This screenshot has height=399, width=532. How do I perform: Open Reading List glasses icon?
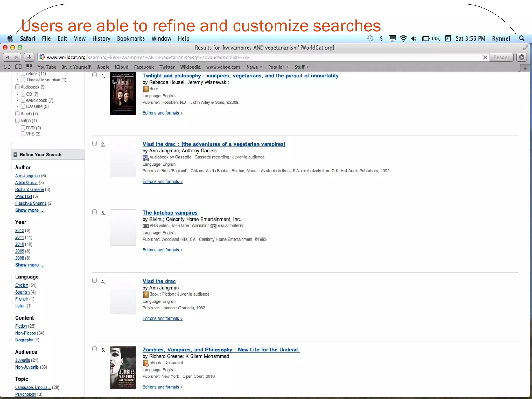point(7,67)
